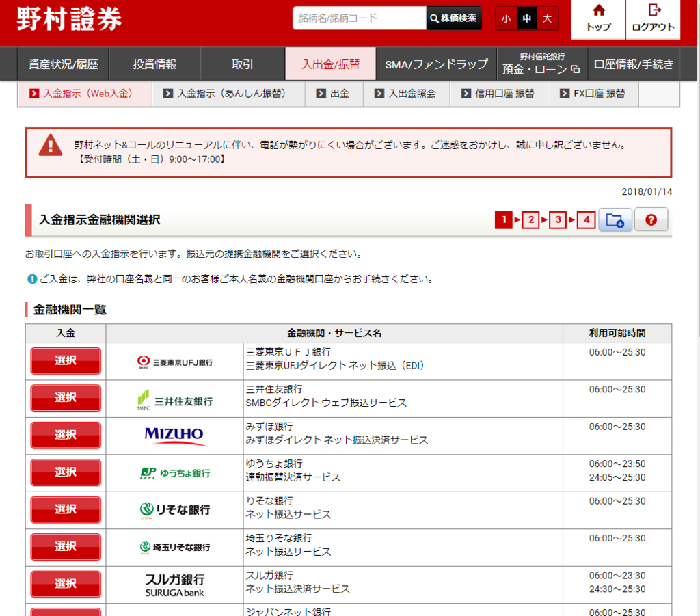Open the SMA/ファンドラップ menu

point(437,64)
